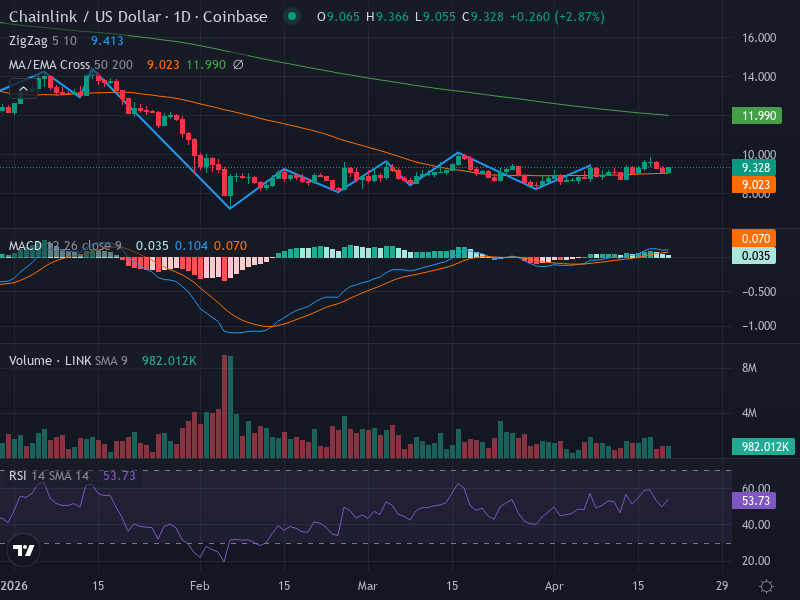Click the 53.73 RSI axis label
This screenshot has height=600, width=800.
(754, 501)
